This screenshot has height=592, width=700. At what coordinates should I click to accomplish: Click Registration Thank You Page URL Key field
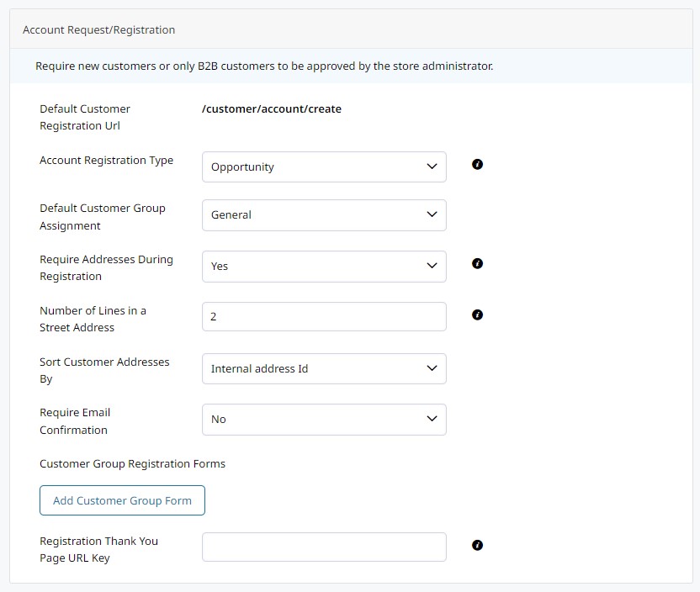(324, 547)
